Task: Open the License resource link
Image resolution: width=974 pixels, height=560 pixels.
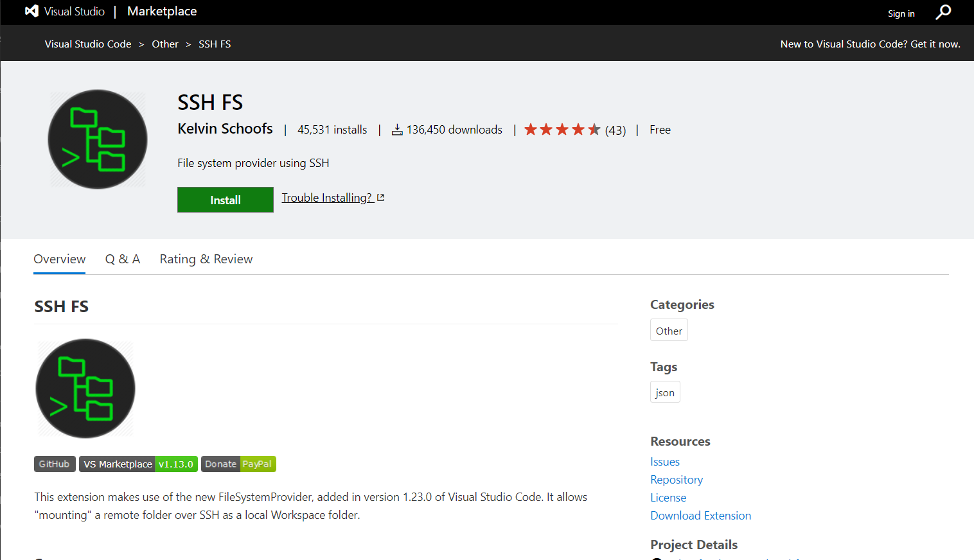Action: [668, 498]
